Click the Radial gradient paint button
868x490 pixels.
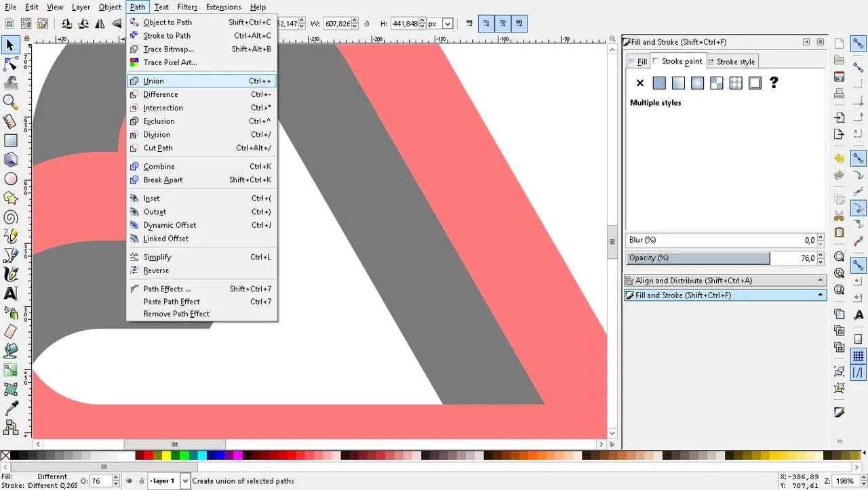point(697,83)
